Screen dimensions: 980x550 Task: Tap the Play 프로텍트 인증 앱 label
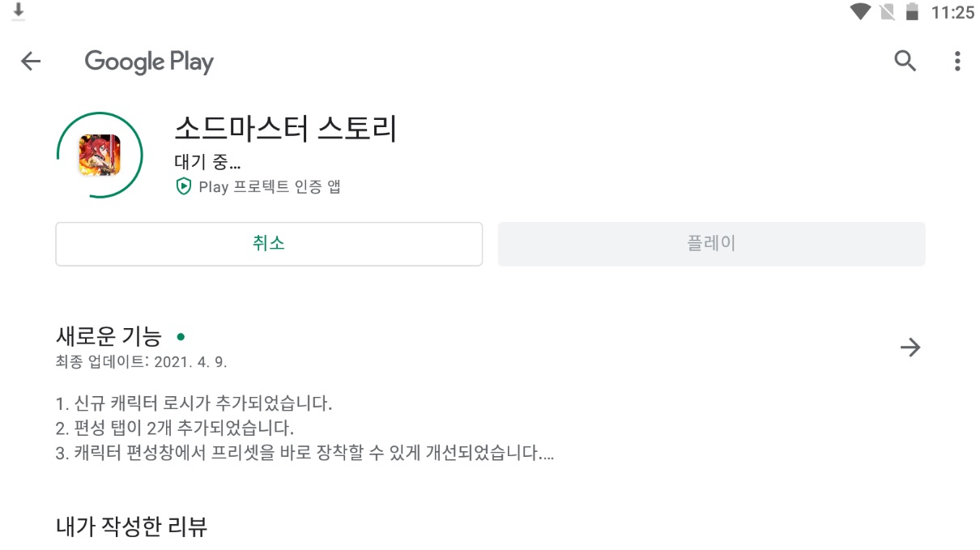pos(270,186)
